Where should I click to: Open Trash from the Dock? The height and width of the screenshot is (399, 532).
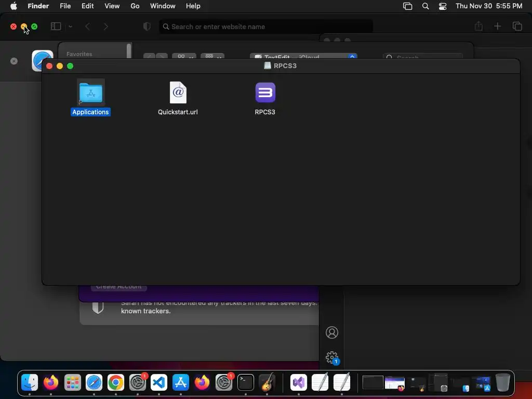[x=503, y=382]
